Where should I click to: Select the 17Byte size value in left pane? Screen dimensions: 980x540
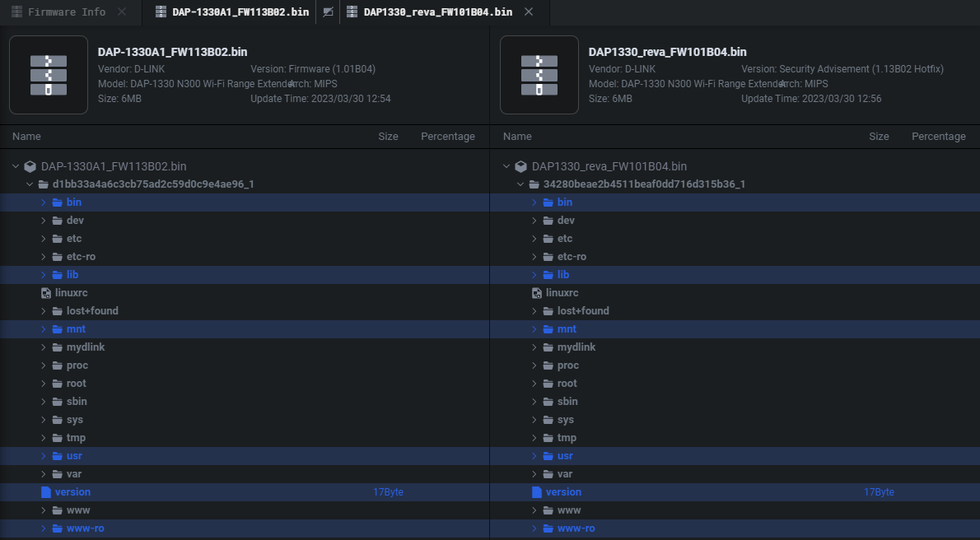(x=388, y=492)
